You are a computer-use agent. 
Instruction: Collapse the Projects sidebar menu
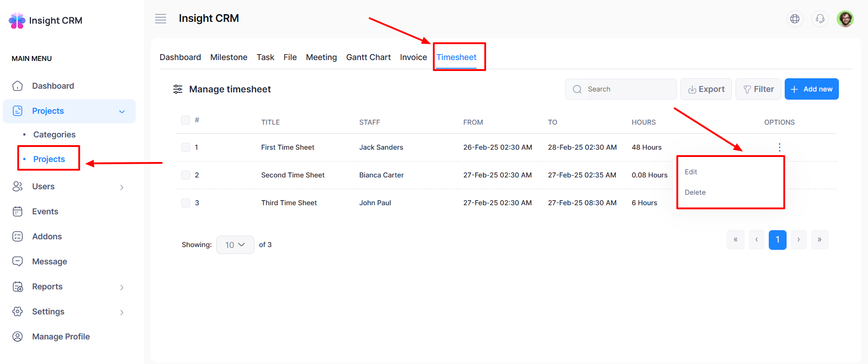[122, 111]
